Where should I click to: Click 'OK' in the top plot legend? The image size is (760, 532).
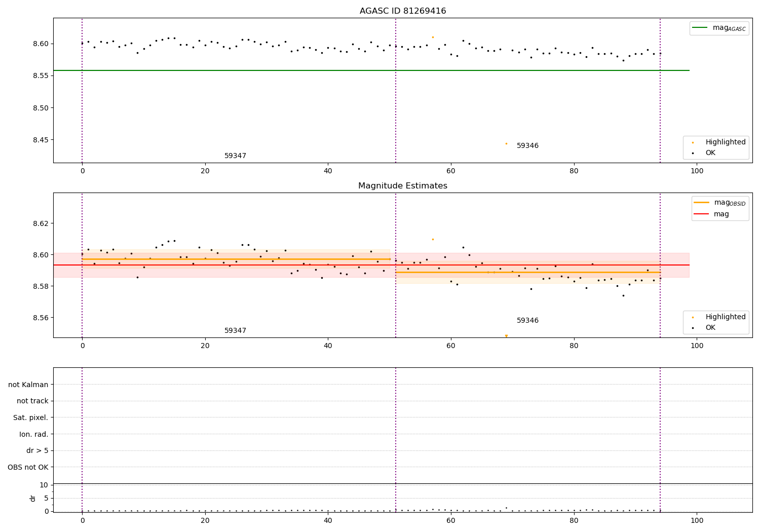point(710,153)
